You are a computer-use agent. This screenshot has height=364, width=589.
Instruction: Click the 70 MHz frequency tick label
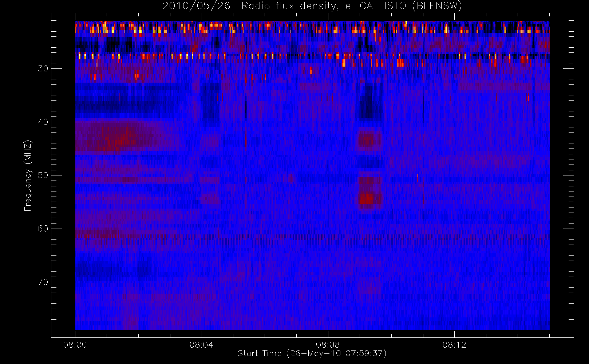(x=43, y=282)
